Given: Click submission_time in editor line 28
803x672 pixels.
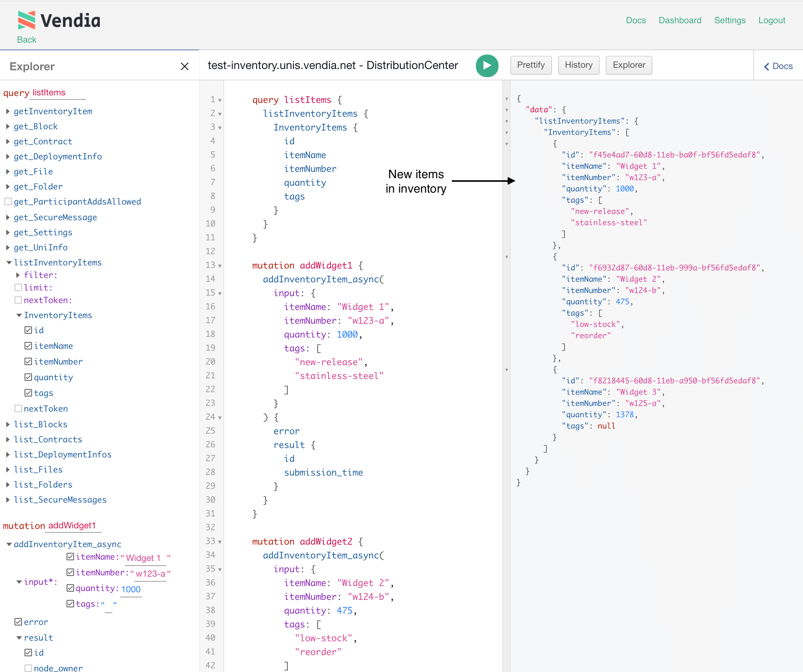Looking at the screenshot, I should click(x=323, y=472).
